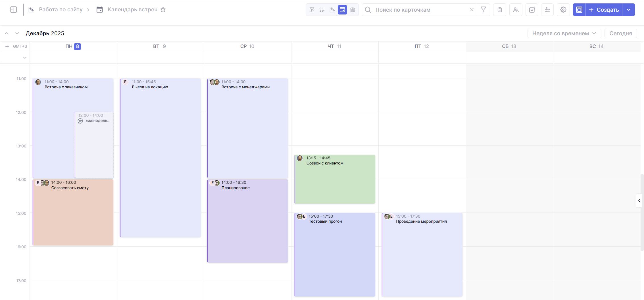The width and height of the screenshot is (644, 300).
Task: Click the Сегодня button
Action: (620, 33)
